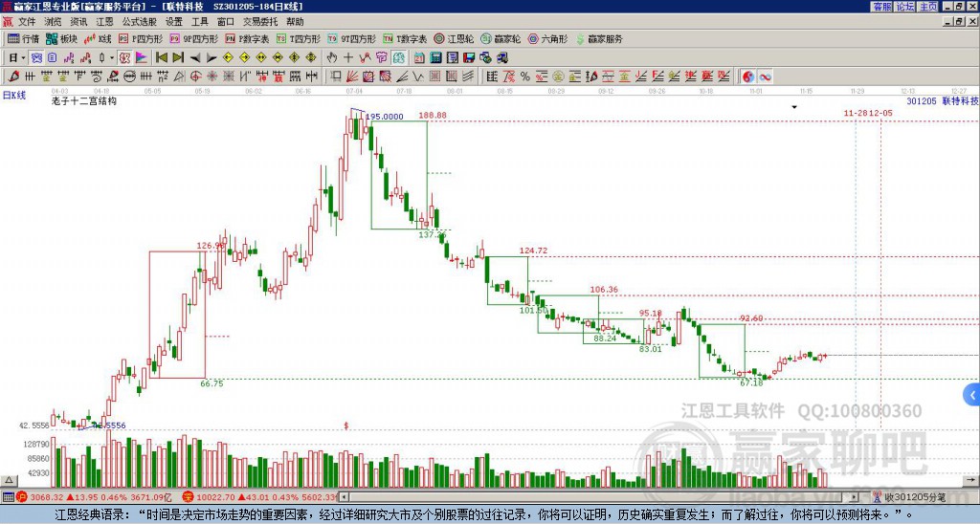Open 赢家服务 service page
980x524 pixels.
pyautogui.click(x=599, y=38)
